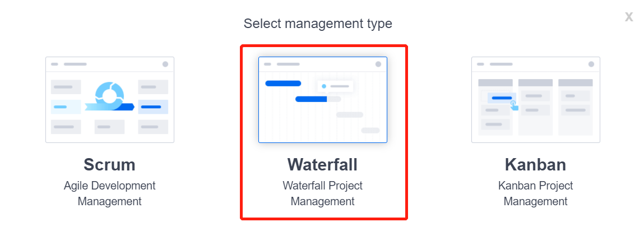Click the gray circle in Kanban preview header
The image size is (644, 231).
[x=591, y=64]
